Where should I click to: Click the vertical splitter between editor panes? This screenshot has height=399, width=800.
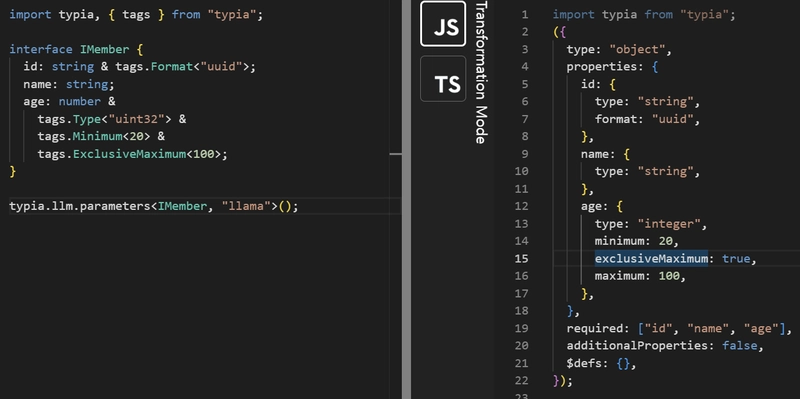(x=406, y=200)
